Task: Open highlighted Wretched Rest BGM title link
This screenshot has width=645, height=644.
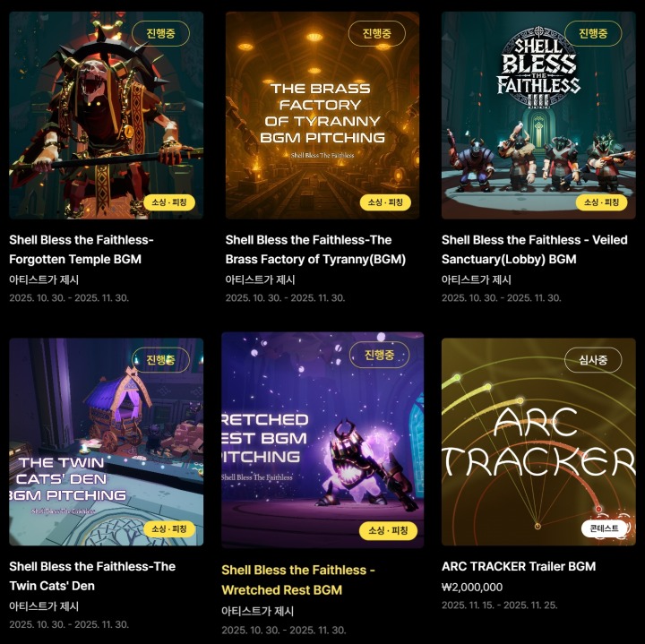Action: (x=298, y=580)
